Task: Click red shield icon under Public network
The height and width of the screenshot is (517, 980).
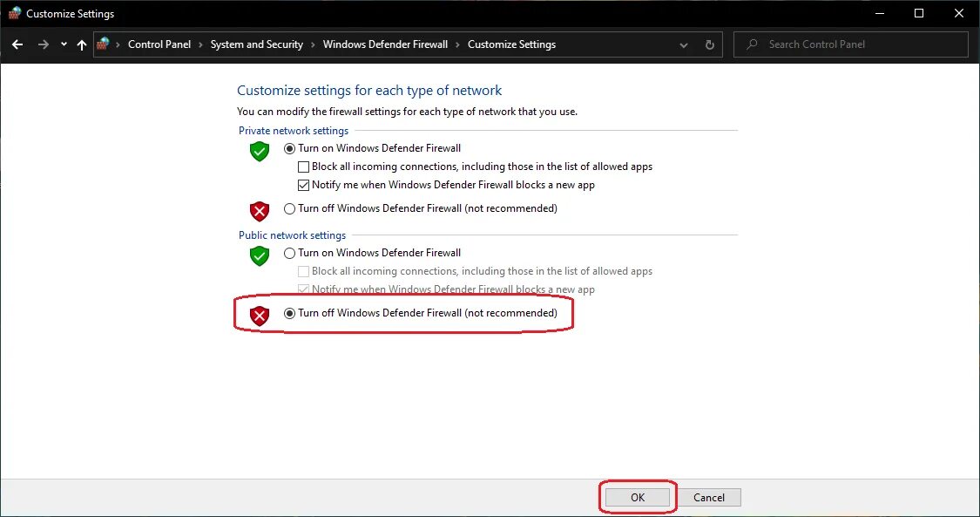Action: (x=260, y=315)
